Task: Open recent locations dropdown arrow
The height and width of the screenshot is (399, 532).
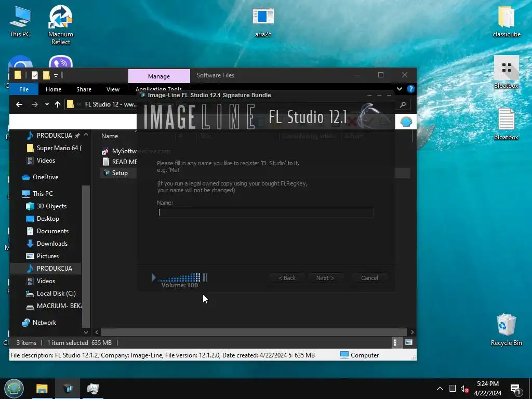Action: point(47,104)
